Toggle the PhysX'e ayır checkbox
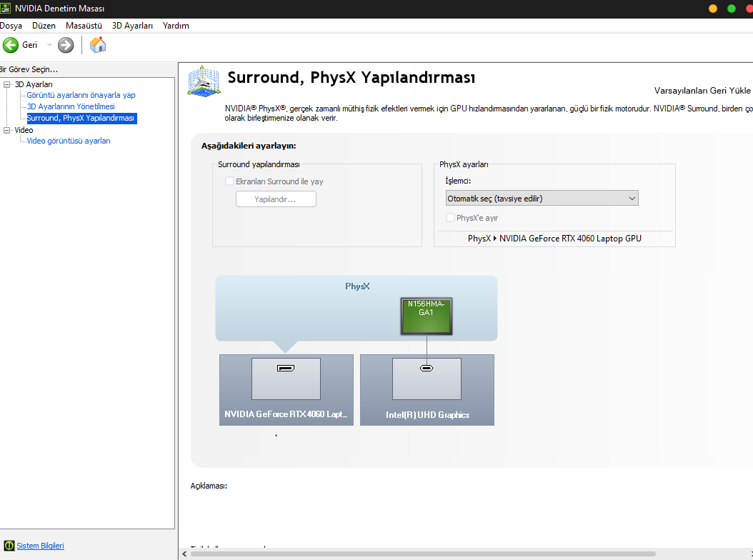The width and height of the screenshot is (753, 560). [x=450, y=218]
